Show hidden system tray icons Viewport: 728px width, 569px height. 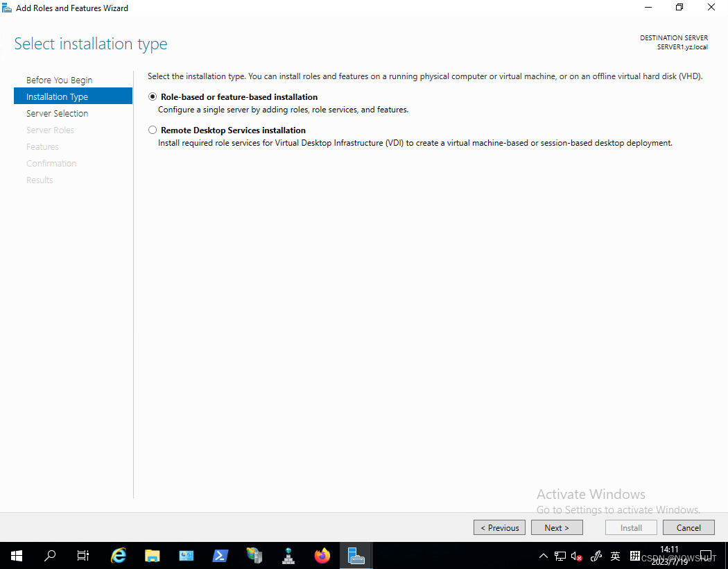pyautogui.click(x=543, y=556)
